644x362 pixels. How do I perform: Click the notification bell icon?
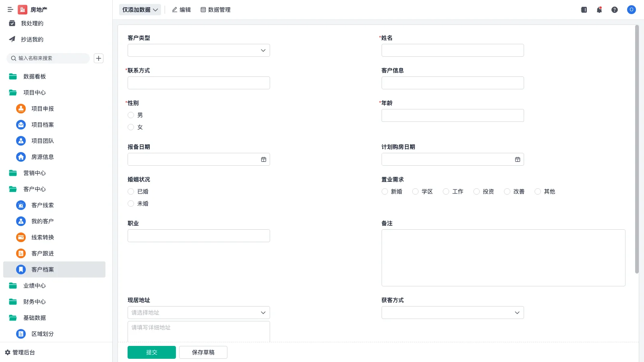click(x=599, y=10)
